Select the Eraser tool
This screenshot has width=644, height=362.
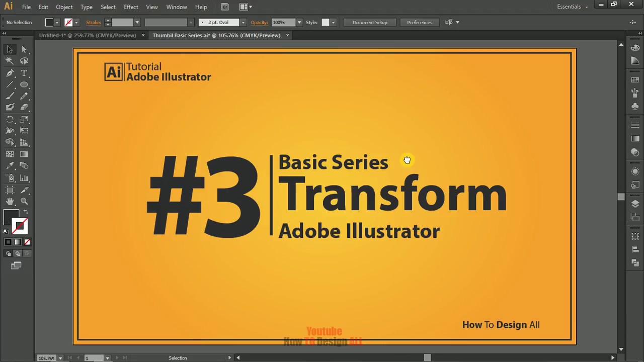tap(24, 107)
